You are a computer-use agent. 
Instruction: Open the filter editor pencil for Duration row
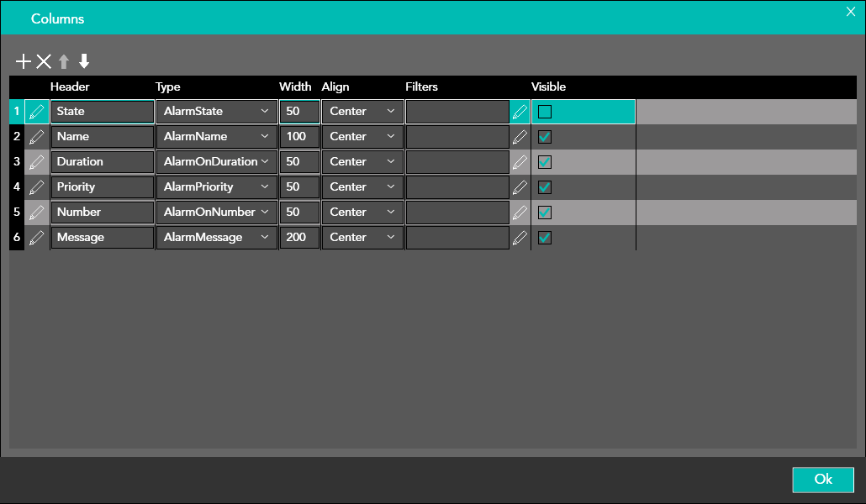click(520, 162)
